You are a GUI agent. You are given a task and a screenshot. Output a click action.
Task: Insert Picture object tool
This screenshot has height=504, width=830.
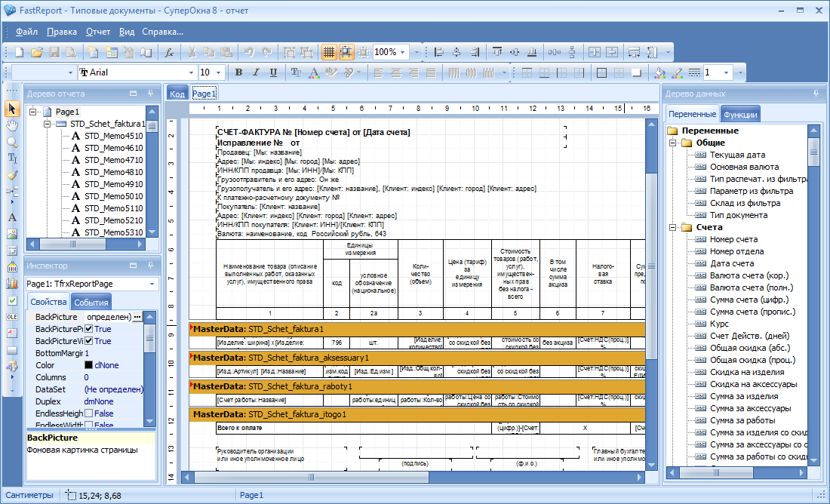(x=12, y=234)
